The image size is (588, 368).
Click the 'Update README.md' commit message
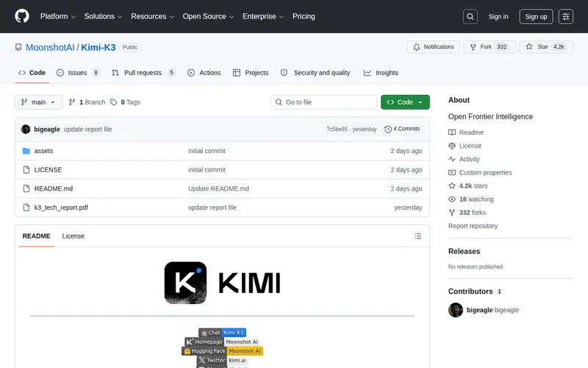point(218,188)
